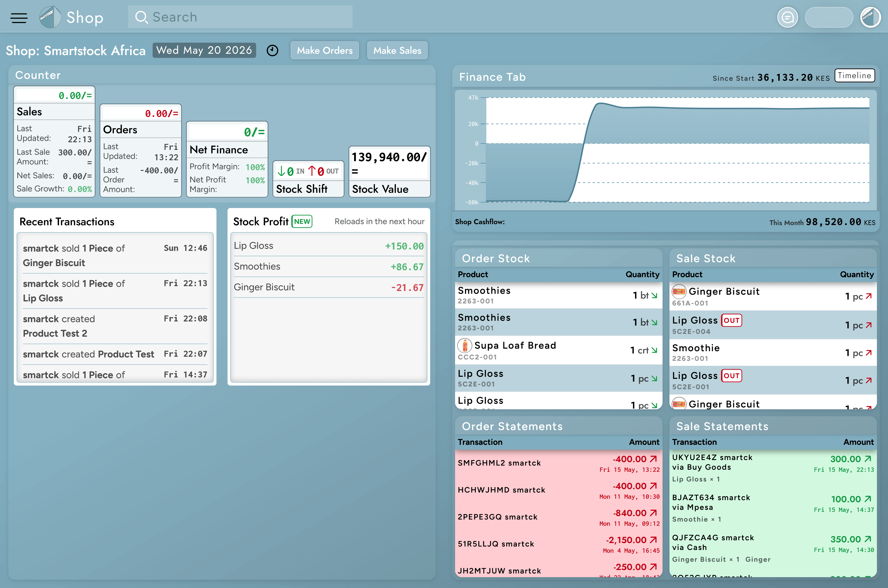
Task: Click the Make Sales button
Action: pyautogui.click(x=397, y=51)
